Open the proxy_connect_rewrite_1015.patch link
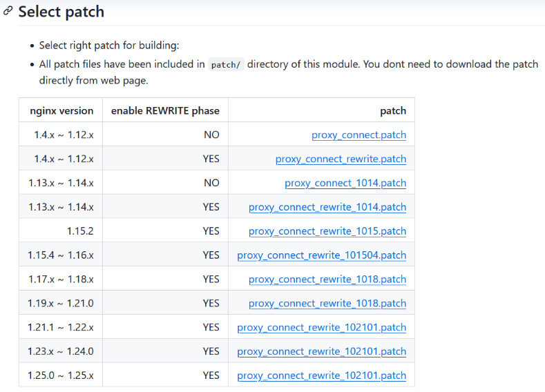Screen dimensions: 545x392 click(327, 231)
